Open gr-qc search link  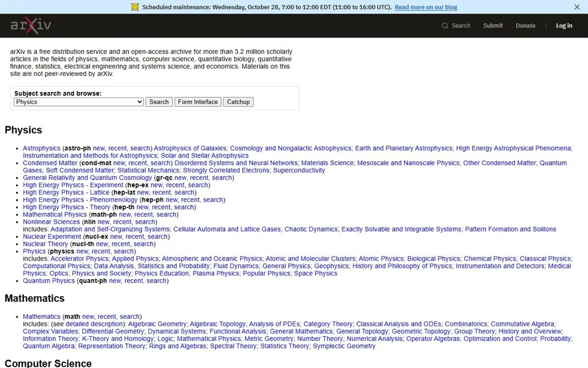point(222,178)
